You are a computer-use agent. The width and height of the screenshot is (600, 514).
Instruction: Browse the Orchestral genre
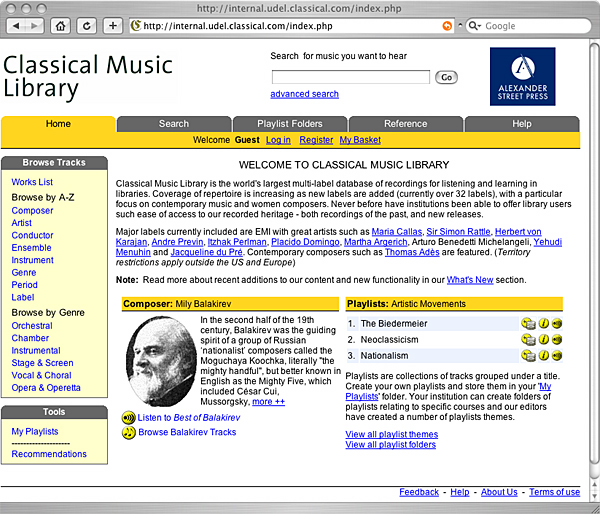[x=32, y=326]
